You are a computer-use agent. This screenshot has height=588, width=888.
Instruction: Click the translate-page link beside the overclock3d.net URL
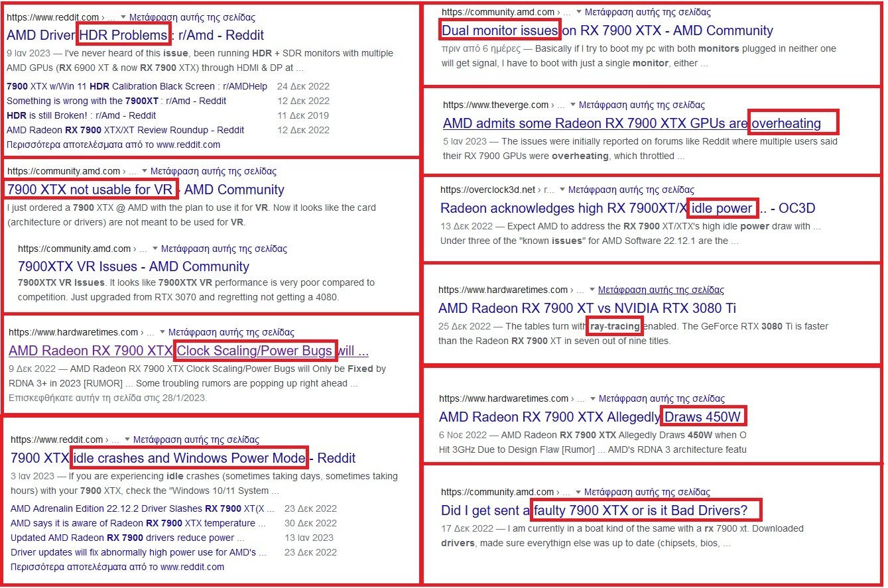click(631, 190)
